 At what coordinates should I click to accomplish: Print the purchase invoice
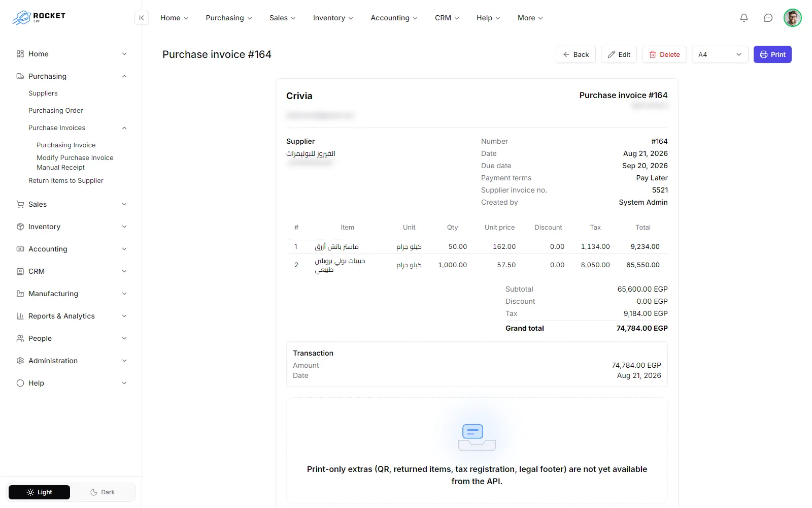click(772, 54)
